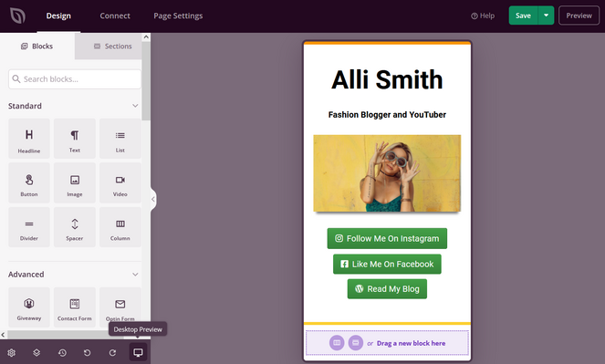Redo the last change
The width and height of the screenshot is (605, 364).
[x=112, y=352]
